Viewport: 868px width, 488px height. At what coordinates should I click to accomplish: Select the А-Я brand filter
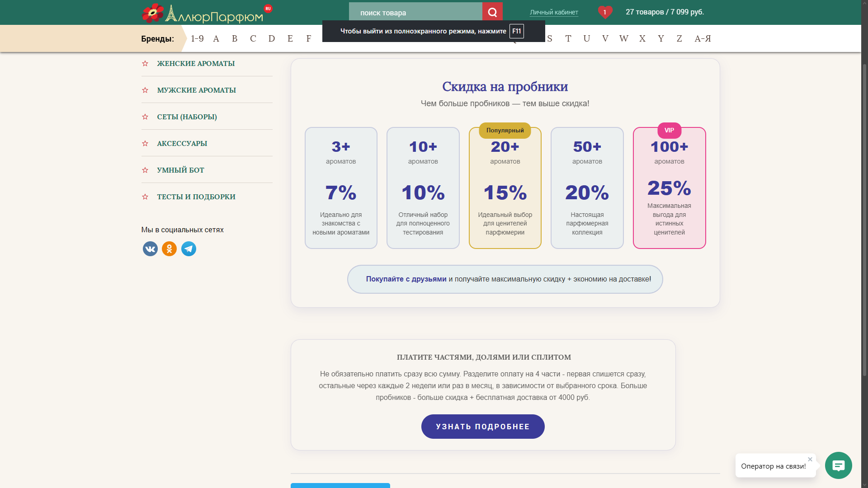703,39
